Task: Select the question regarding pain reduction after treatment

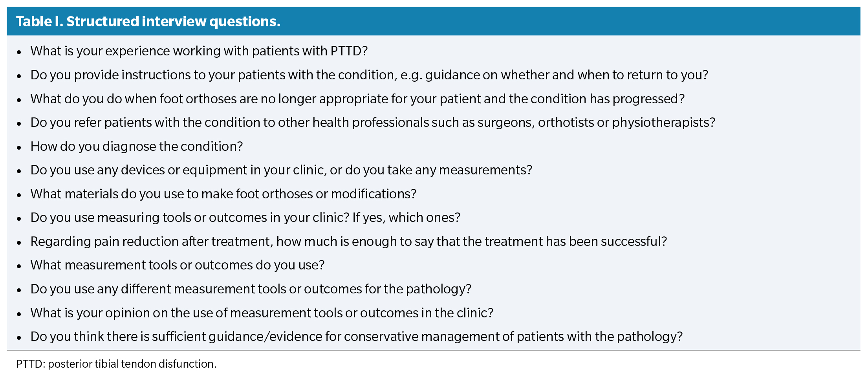Action: (x=348, y=242)
